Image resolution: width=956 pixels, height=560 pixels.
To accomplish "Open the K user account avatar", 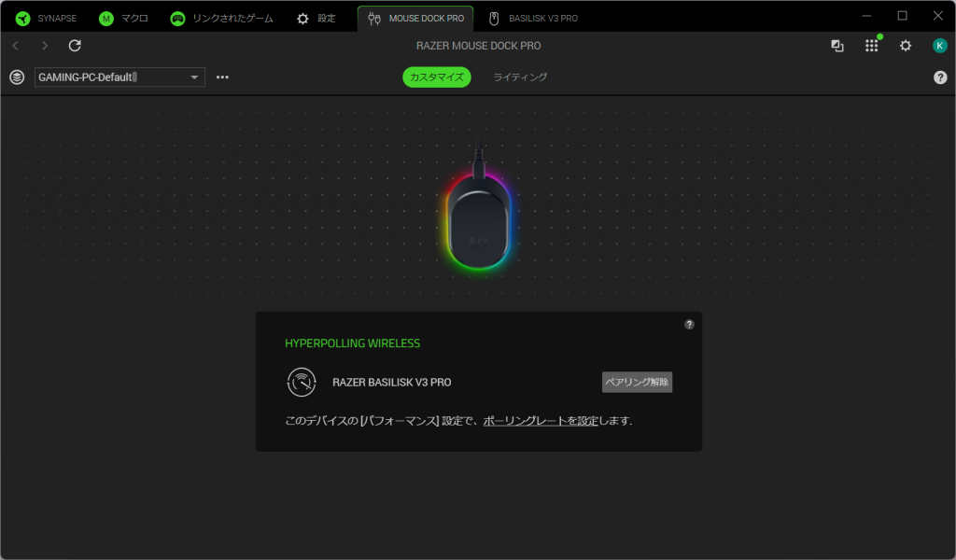I will pos(939,46).
